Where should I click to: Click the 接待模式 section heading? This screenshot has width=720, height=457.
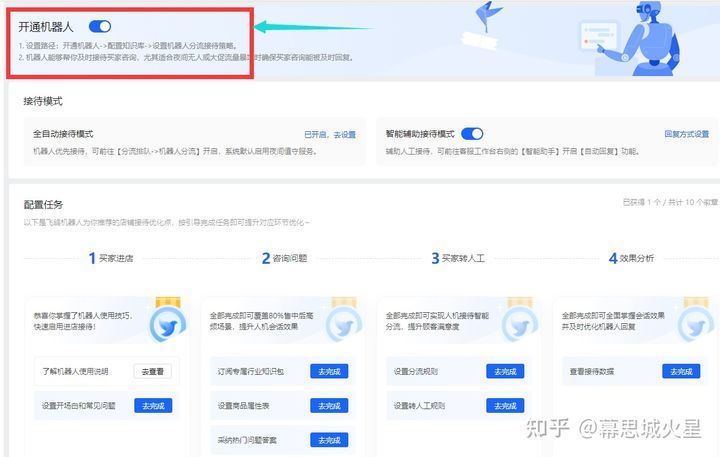43,102
